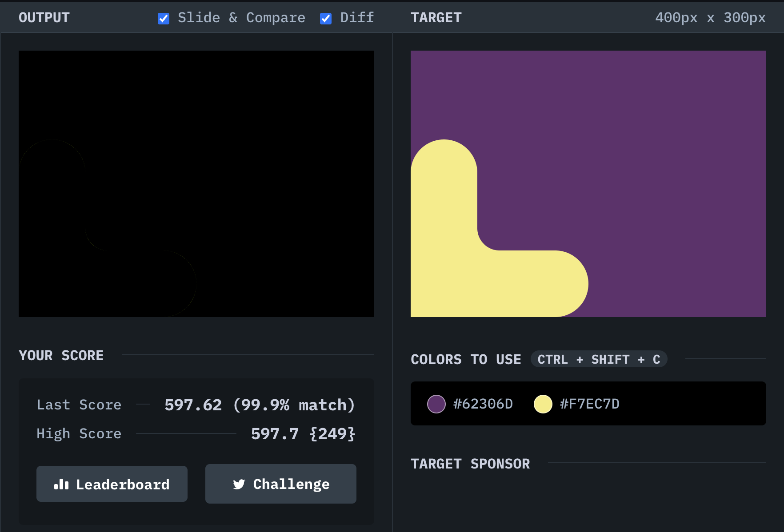This screenshot has width=784, height=532.
Task: Click the CTRL + SHIFT + C shortcut badge
Action: 599,359
